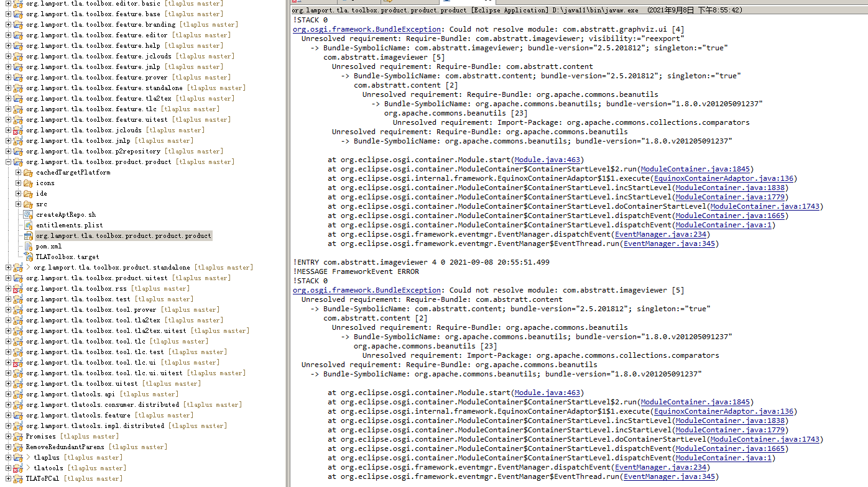This screenshot has width=868, height=487.
Task: Click the src source folder icon
Action: click(x=27, y=204)
